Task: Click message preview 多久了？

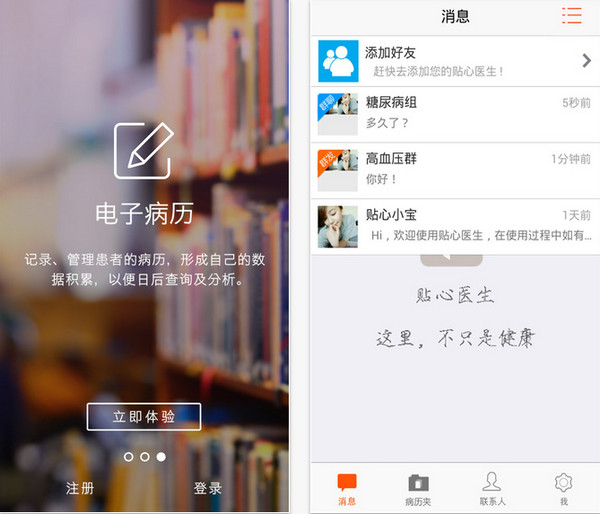Action: [x=387, y=123]
